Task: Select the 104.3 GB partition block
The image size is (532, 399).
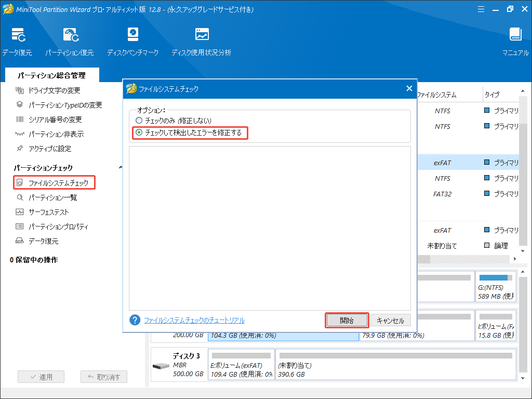Action: click(x=283, y=336)
